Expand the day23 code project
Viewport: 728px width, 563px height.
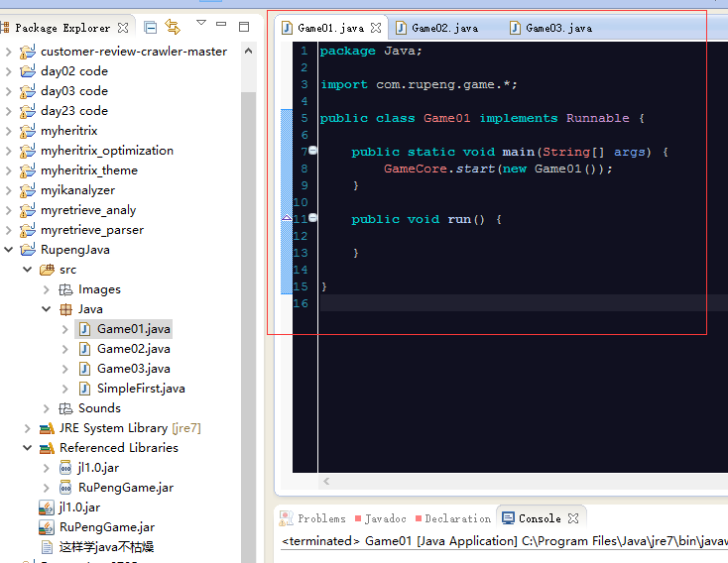click(8, 111)
